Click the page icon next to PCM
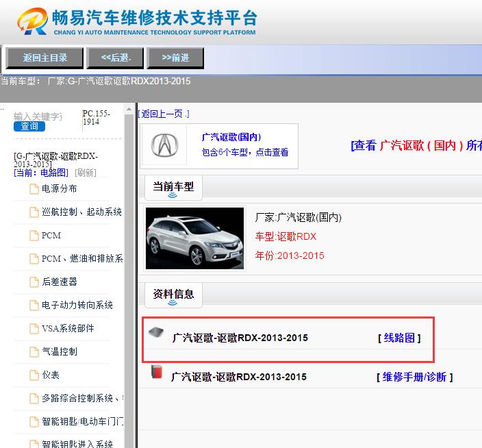 34,236
